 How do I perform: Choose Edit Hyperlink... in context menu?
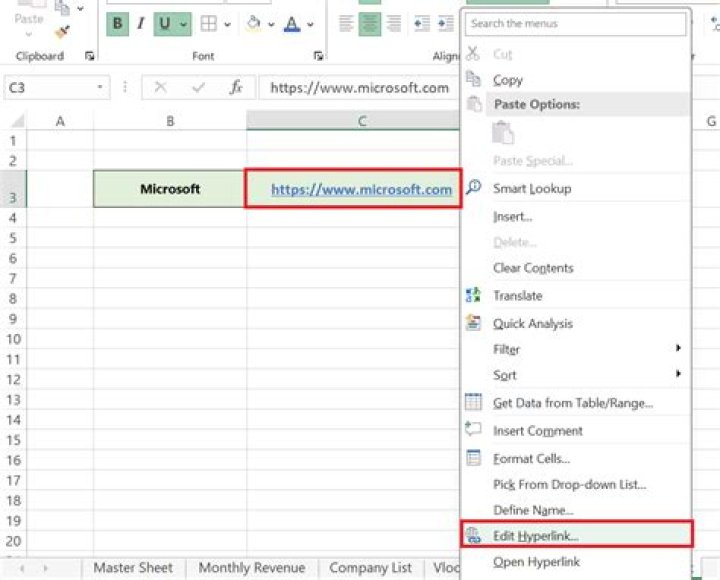(577, 535)
